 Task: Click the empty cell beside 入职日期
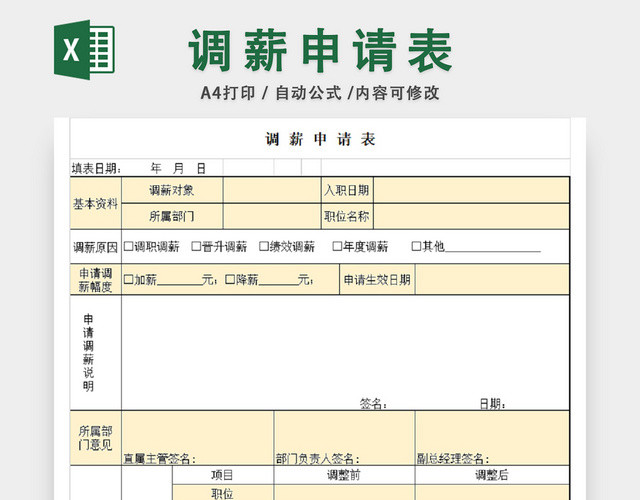click(471, 190)
